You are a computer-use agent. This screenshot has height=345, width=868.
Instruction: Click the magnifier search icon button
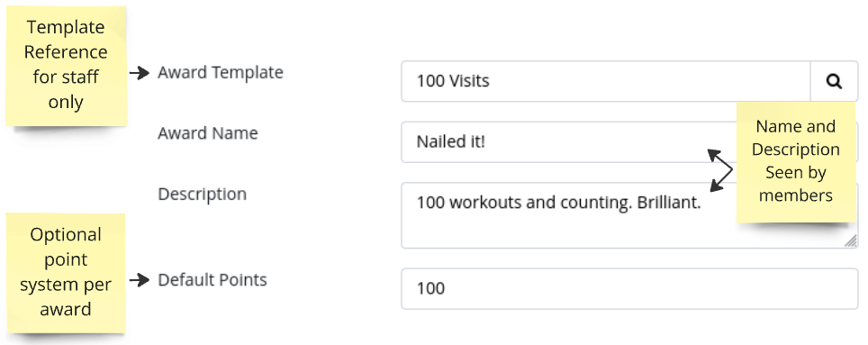[834, 81]
